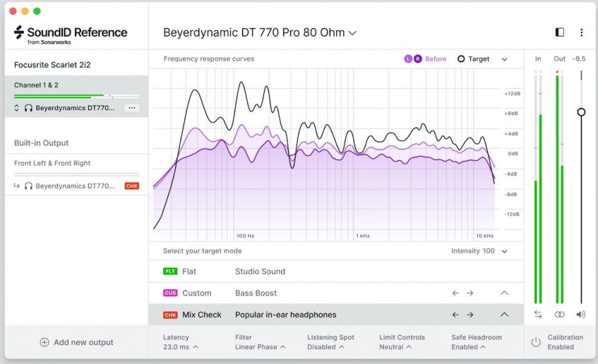598x364 pixels.
Task: Click the headphone icon under Channel 1 & 2
Action: (x=28, y=108)
